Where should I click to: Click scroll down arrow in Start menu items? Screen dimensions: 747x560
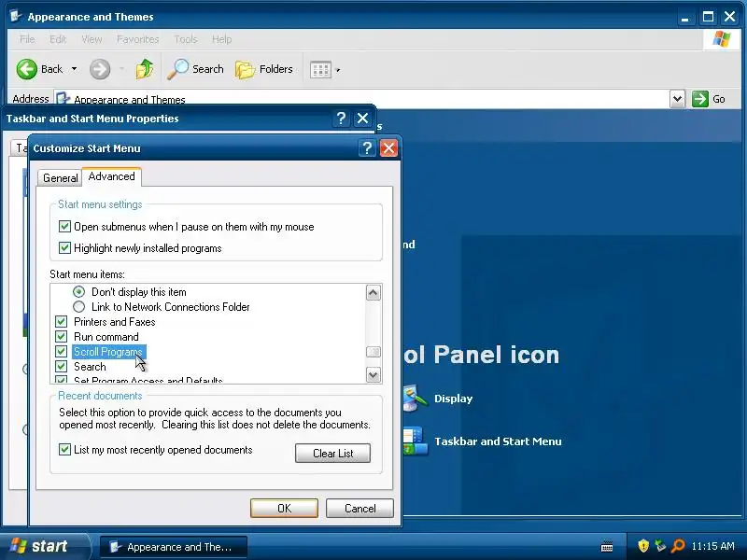373,375
